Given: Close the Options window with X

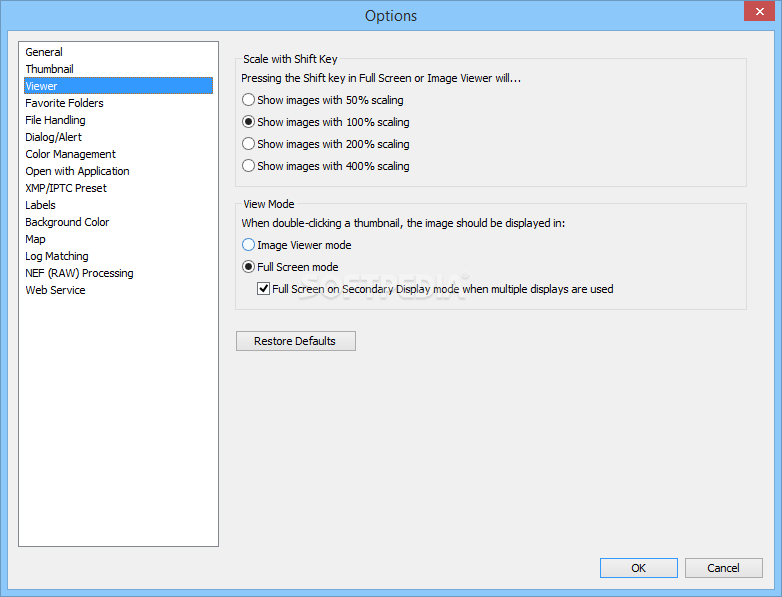Looking at the screenshot, I should 759,11.
